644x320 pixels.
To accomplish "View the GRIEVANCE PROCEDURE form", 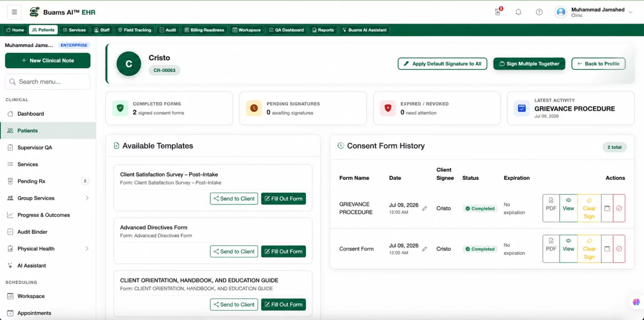I will pyautogui.click(x=568, y=208).
